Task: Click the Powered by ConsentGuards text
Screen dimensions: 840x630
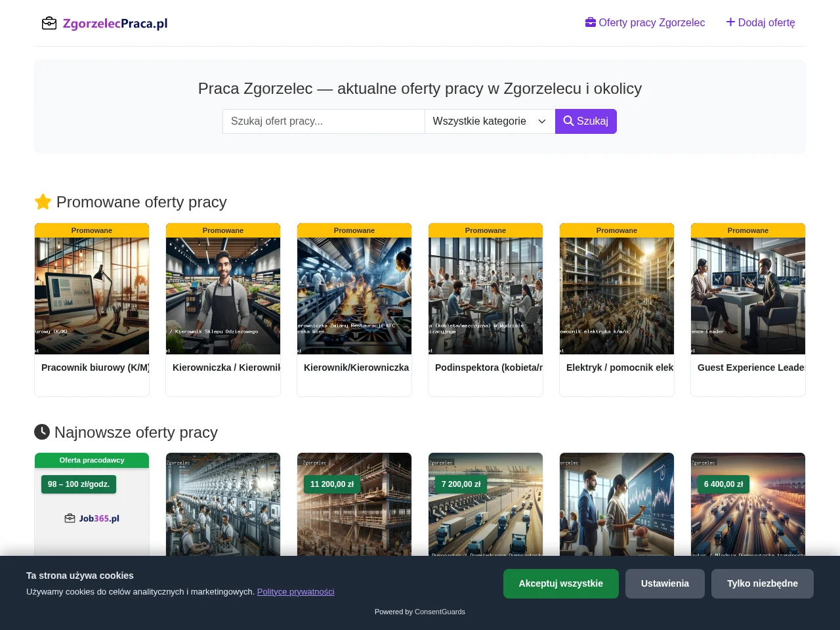Action: (x=420, y=612)
